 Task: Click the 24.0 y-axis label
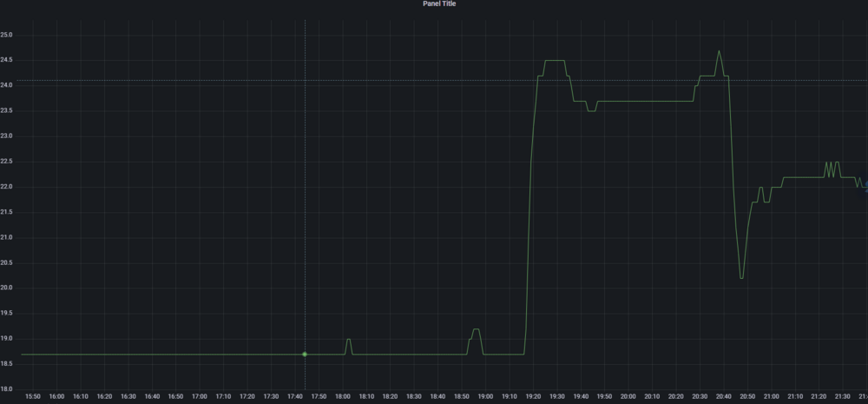point(6,85)
